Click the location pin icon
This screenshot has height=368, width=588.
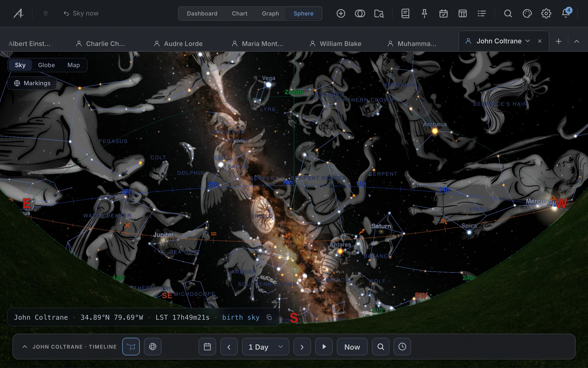(46, 13)
